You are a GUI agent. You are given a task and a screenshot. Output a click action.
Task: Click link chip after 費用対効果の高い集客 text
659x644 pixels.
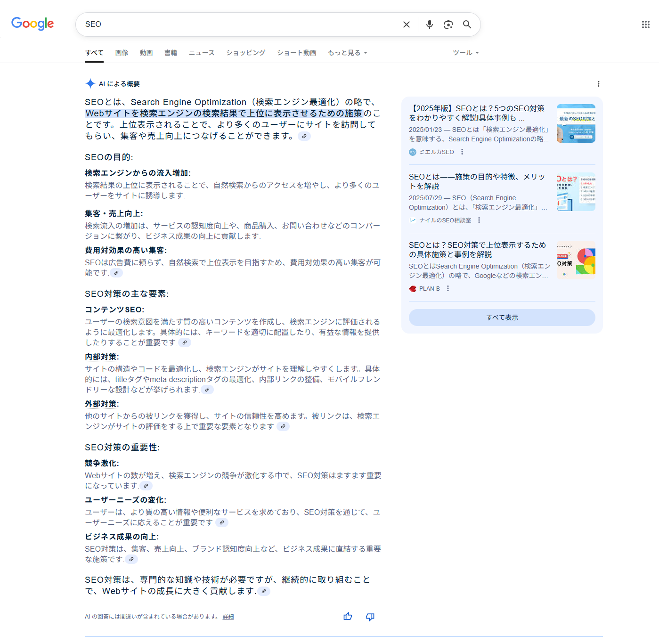(116, 273)
